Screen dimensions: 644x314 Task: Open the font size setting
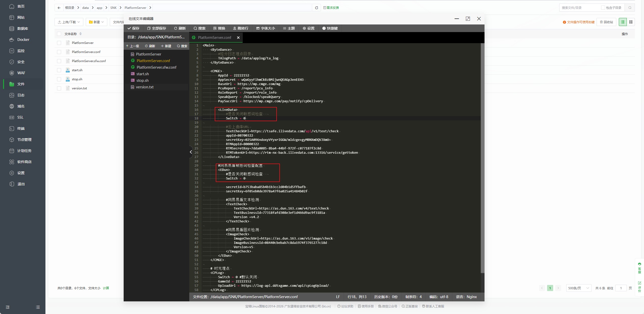tap(265, 28)
